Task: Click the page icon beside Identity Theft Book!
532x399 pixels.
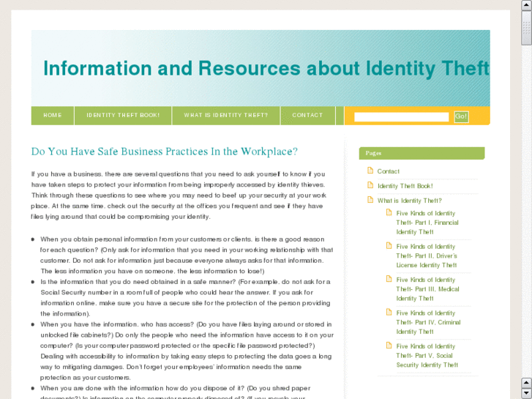Action: point(370,185)
